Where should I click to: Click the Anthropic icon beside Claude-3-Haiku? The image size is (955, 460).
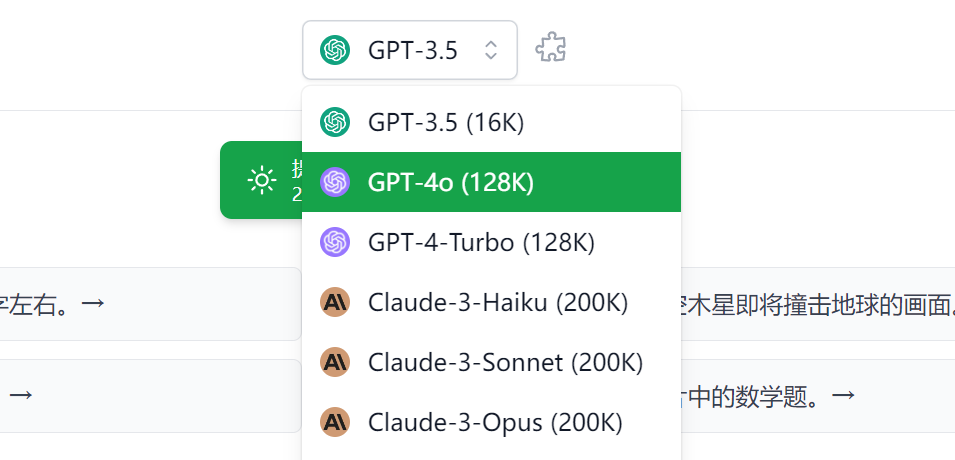click(335, 302)
